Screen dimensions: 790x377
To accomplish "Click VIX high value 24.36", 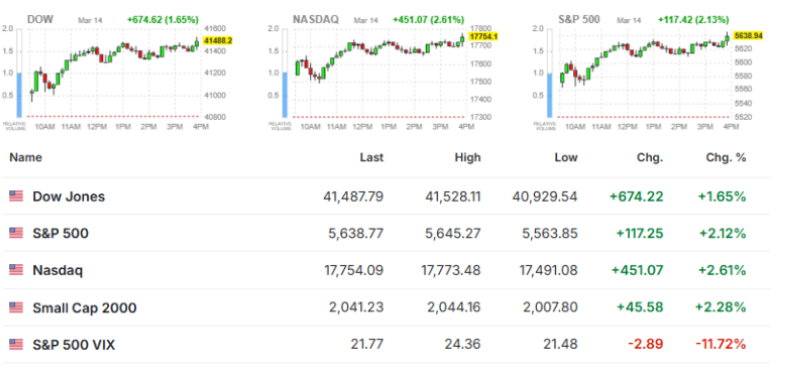I will 463,345.
